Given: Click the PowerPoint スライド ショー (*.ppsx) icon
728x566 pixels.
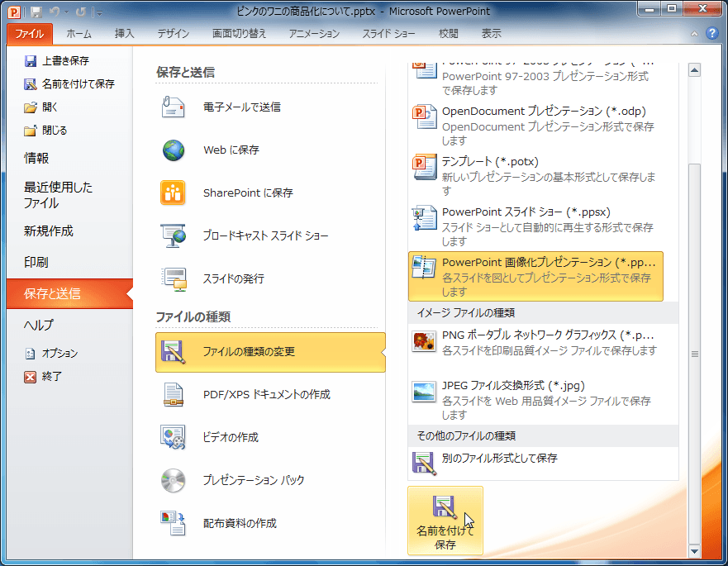Looking at the screenshot, I should [425, 218].
